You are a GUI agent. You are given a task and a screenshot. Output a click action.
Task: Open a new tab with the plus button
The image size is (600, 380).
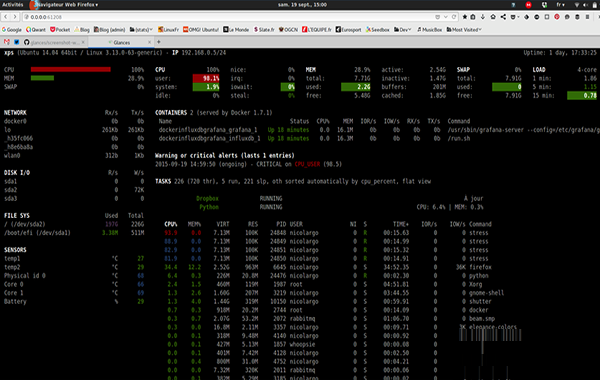(x=158, y=42)
